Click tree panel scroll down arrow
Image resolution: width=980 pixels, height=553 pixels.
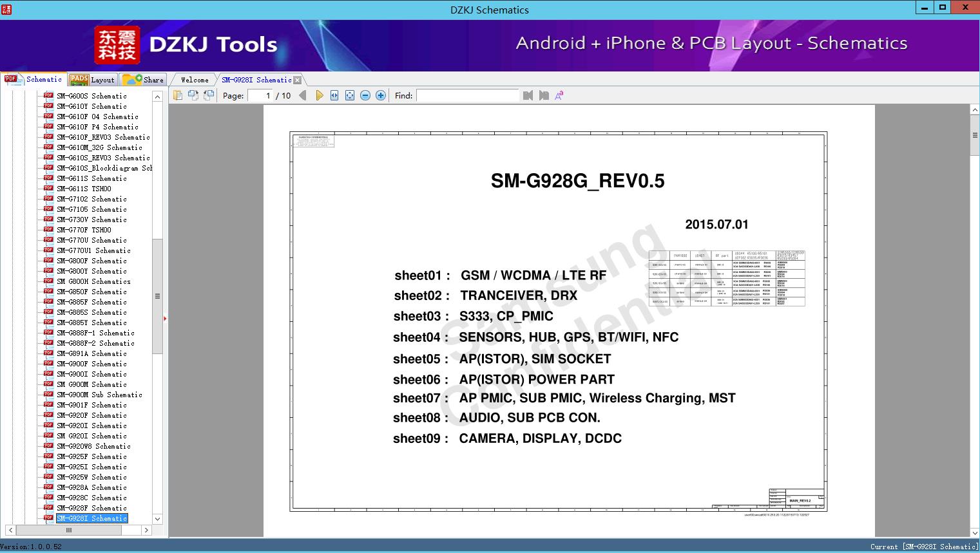pyautogui.click(x=157, y=519)
